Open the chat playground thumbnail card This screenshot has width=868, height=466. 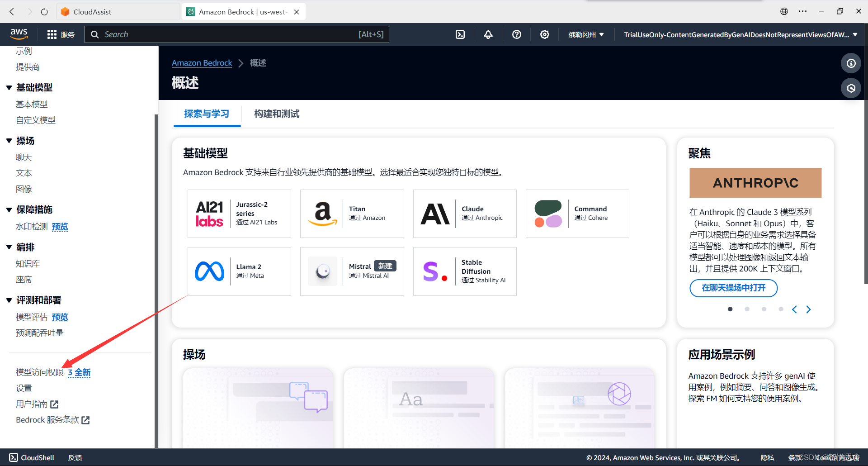(x=258, y=408)
